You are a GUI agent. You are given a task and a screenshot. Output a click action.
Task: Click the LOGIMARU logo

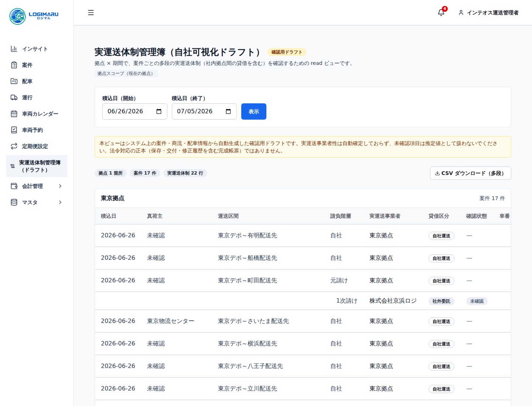point(34,16)
